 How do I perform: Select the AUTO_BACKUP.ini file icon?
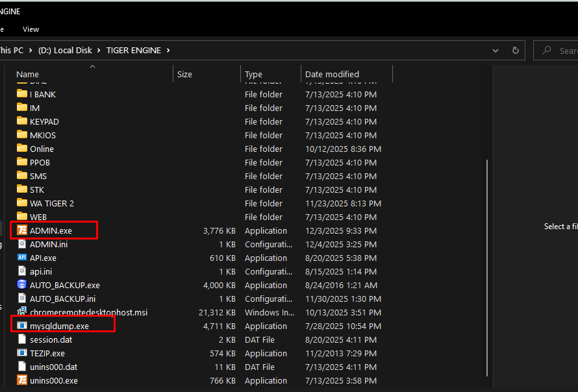coord(22,299)
